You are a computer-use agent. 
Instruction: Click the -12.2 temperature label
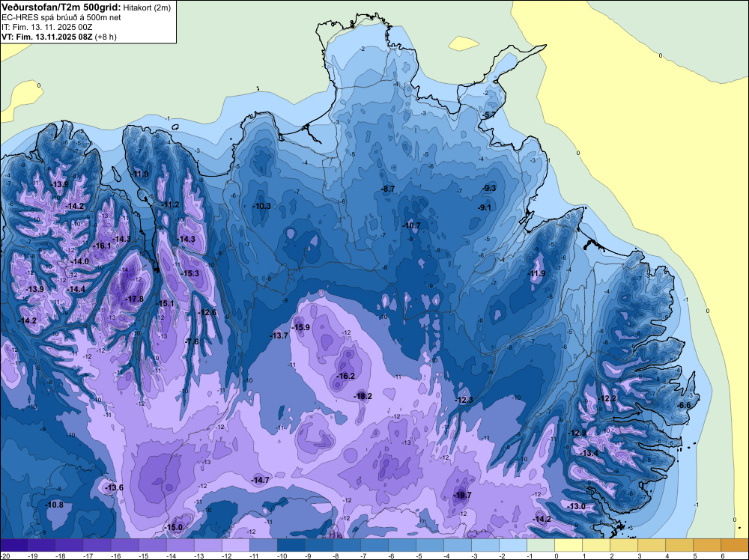(x=607, y=398)
